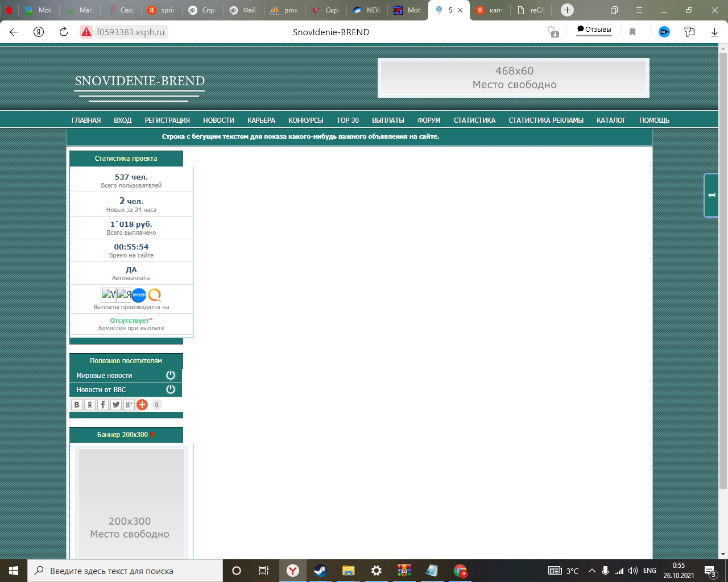
Task: Show hidden system tray icons
Action: [591, 571]
